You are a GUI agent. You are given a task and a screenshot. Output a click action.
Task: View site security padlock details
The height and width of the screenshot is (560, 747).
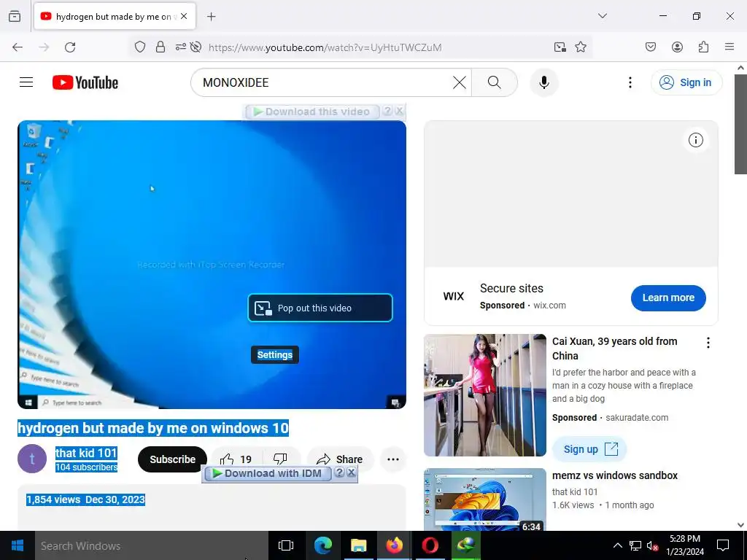click(x=160, y=47)
